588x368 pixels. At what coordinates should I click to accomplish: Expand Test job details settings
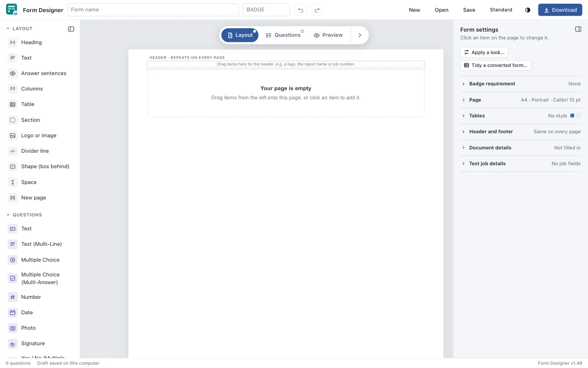[520, 163]
